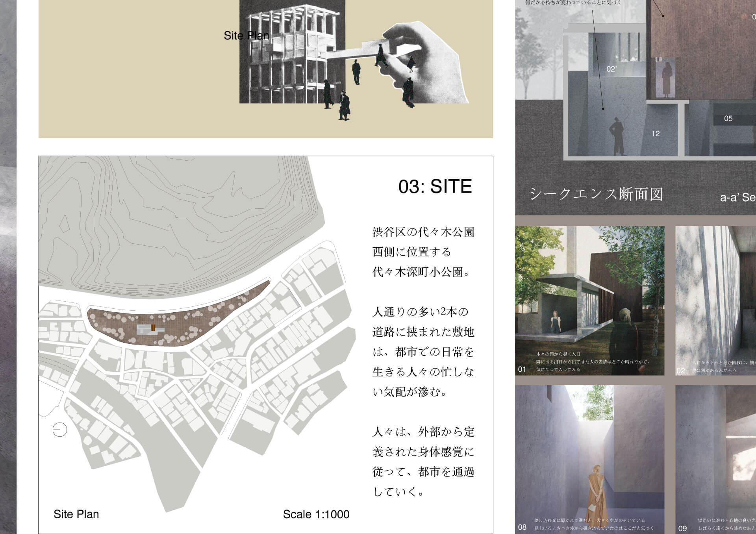The width and height of the screenshot is (756, 534).
Task: Click the 03: SITE heading
Action: 435,186
